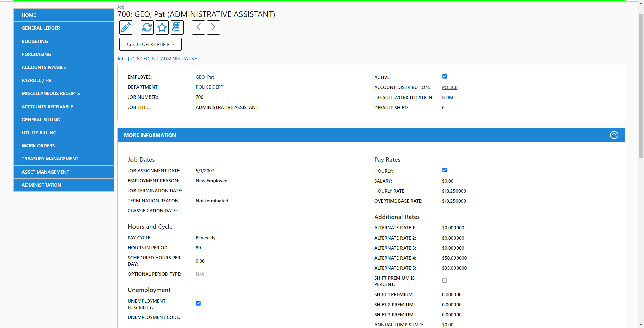644x328 pixels.
Task: Open the General Ledger menu
Action: click(x=64, y=28)
